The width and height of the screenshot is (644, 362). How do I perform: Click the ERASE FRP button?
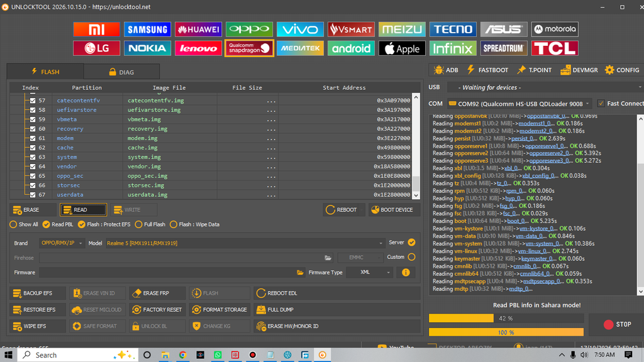click(157, 293)
